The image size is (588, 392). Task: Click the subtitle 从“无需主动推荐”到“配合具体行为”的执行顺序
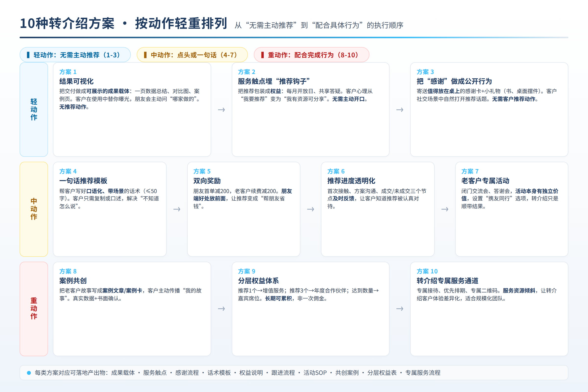(319, 25)
